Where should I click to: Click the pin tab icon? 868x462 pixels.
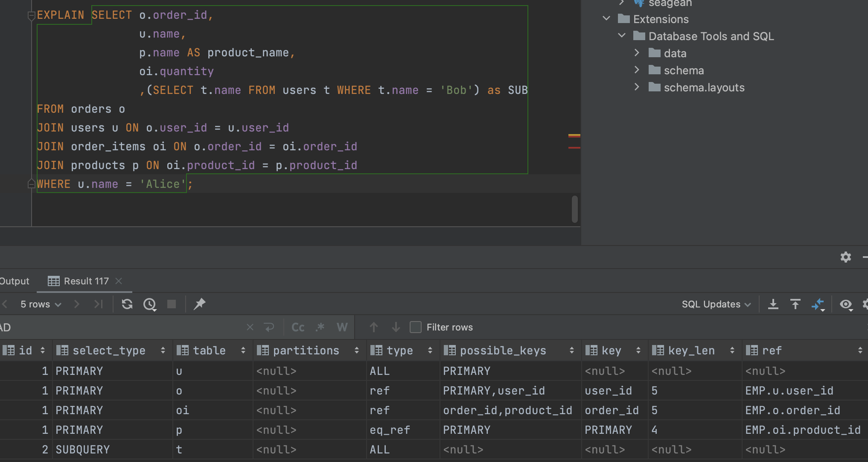coord(199,304)
